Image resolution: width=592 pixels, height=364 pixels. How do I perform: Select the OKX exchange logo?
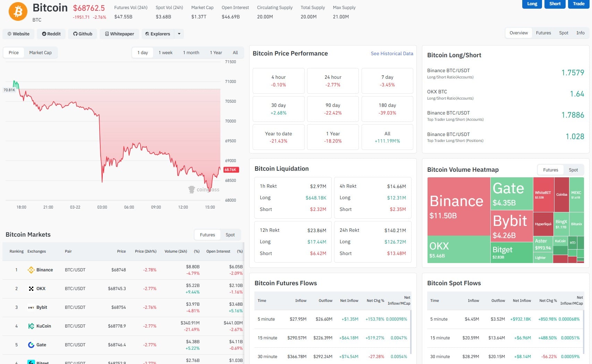(31, 288)
